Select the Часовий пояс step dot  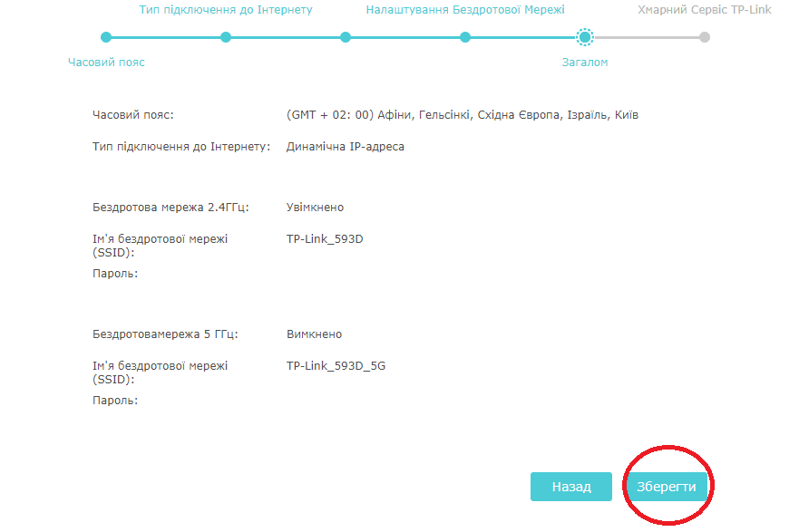pos(106,37)
